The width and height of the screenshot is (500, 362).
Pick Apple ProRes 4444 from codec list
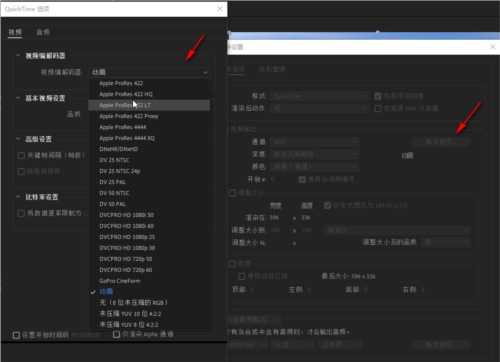(149, 127)
